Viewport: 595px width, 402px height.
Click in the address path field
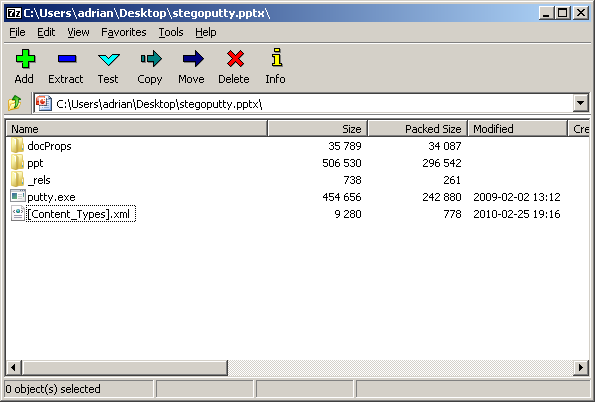click(x=304, y=103)
